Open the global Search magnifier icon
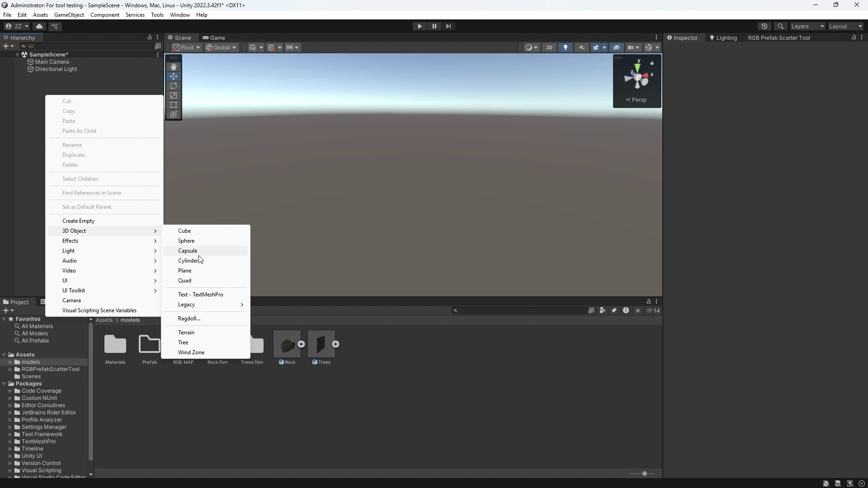This screenshot has height=488, width=868. pos(780,26)
